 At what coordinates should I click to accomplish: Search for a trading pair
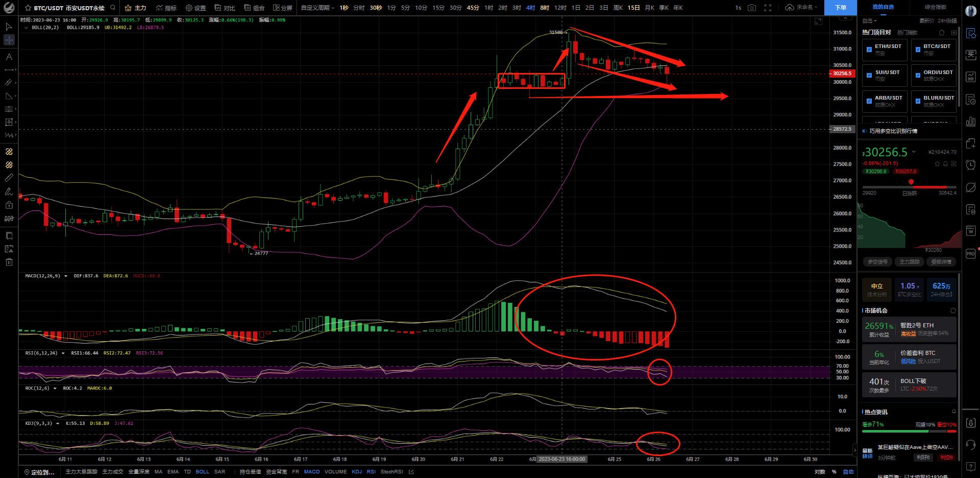pyautogui.click(x=113, y=8)
